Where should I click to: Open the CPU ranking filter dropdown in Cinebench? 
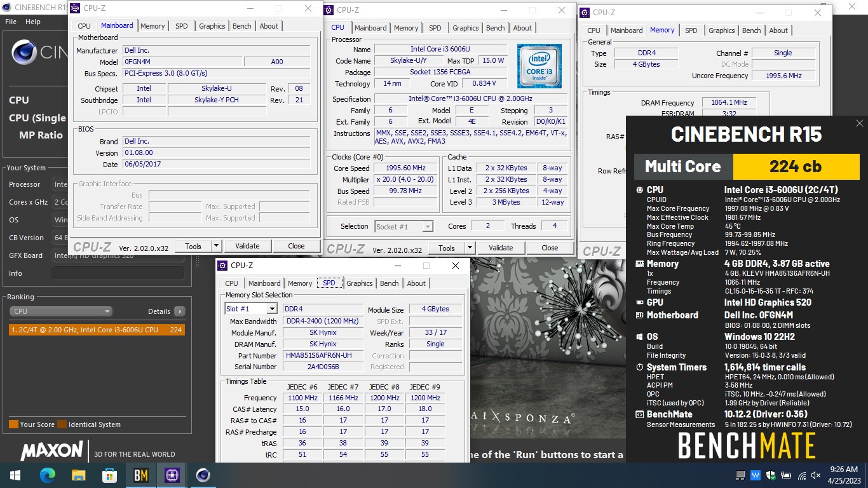(x=61, y=311)
